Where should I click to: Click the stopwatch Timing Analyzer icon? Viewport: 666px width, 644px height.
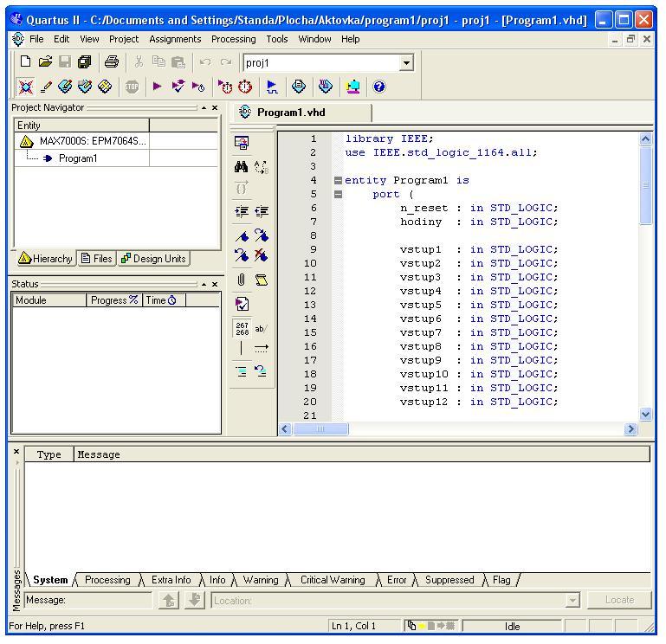245,87
